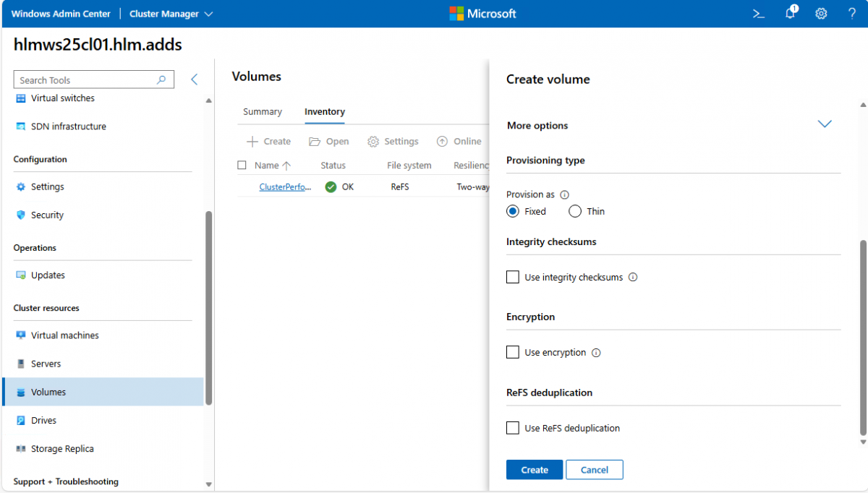Show info for Provision as
The image size is (868, 493).
point(565,194)
